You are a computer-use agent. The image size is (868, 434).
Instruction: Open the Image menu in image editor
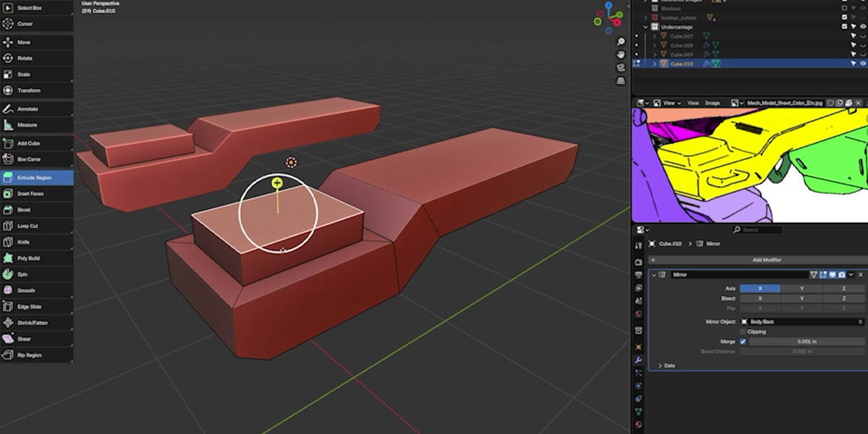pyautogui.click(x=712, y=103)
